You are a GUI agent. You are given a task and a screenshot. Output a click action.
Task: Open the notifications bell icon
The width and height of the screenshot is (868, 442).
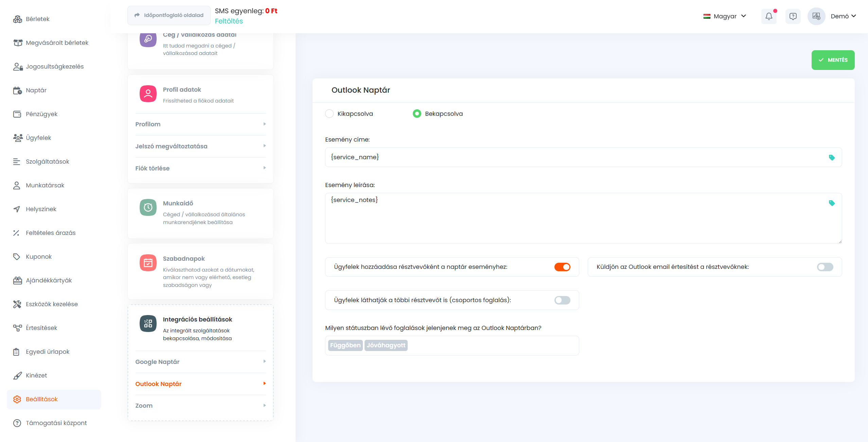(769, 16)
